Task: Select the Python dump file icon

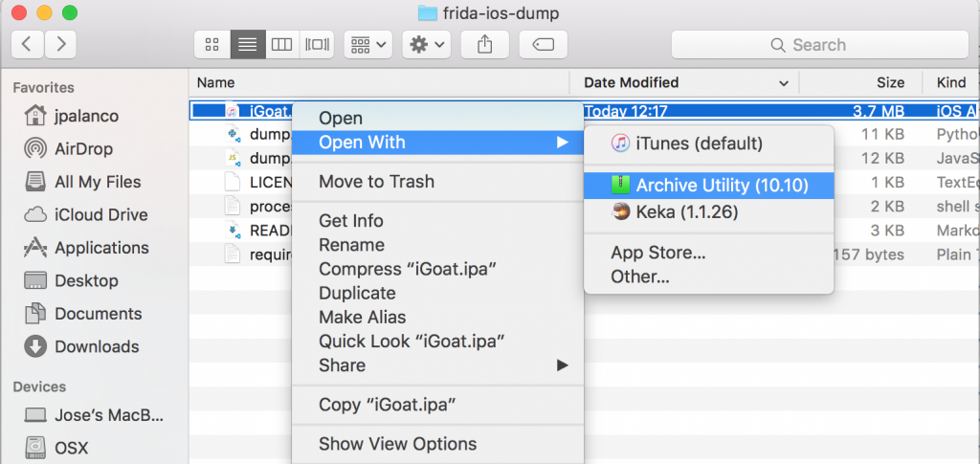Action: tap(232, 134)
